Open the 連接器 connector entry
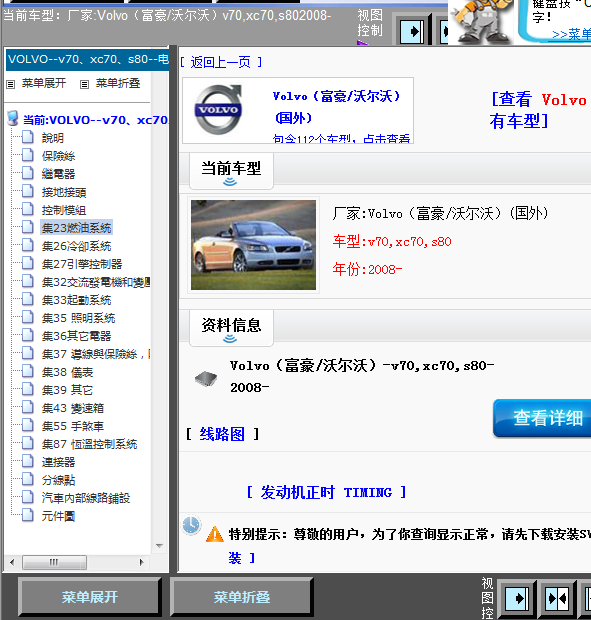Viewport: 591px width, 620px height. pos(58,462)
